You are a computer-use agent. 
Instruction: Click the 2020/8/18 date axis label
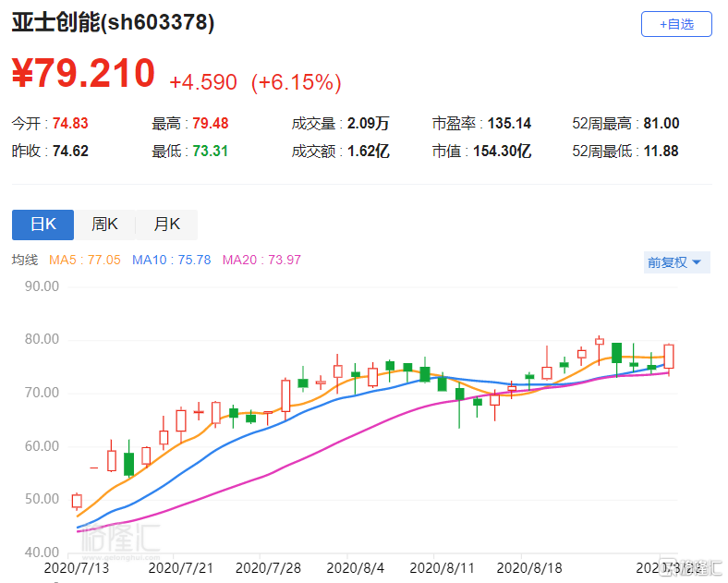pyautogui.click(x=529, y=568)
